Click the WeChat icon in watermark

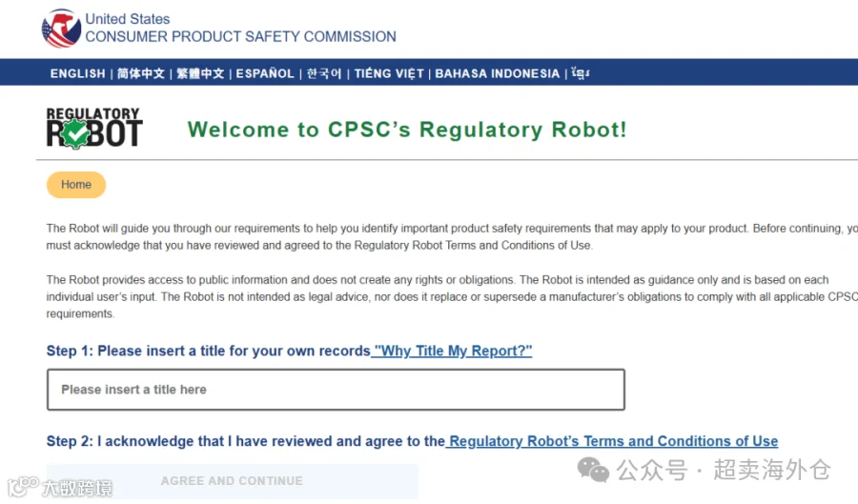click(x=593, y=470)
